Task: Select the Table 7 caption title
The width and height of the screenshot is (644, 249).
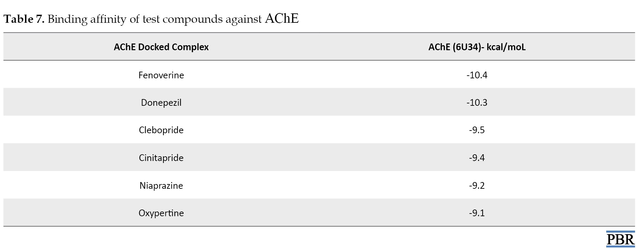Action: coord(151,19)
